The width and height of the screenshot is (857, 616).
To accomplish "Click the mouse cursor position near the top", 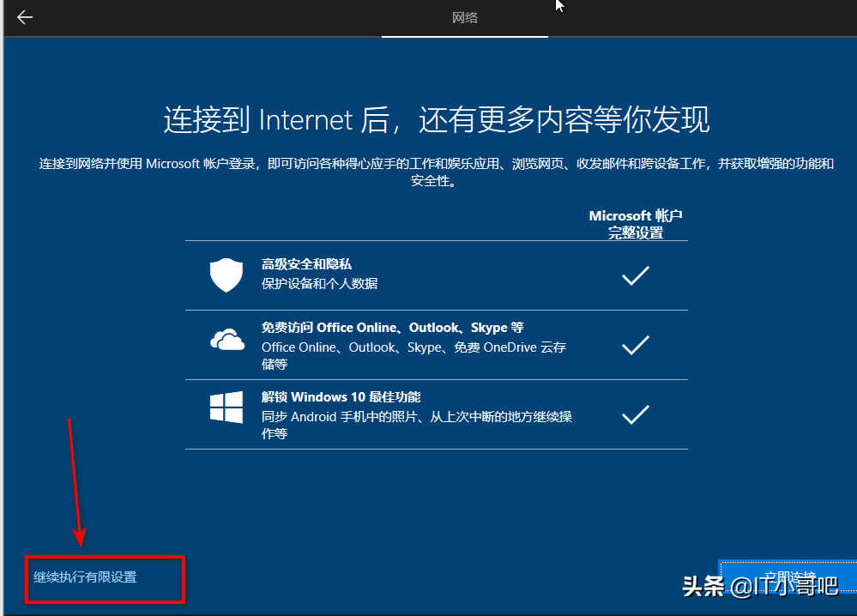I will 558,7.
